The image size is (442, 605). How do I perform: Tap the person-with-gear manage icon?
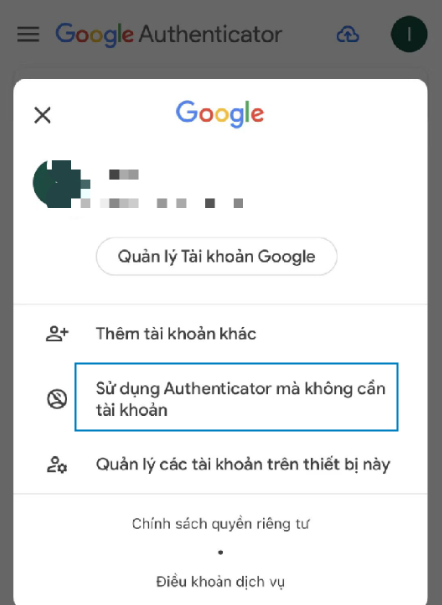[57, 465]
